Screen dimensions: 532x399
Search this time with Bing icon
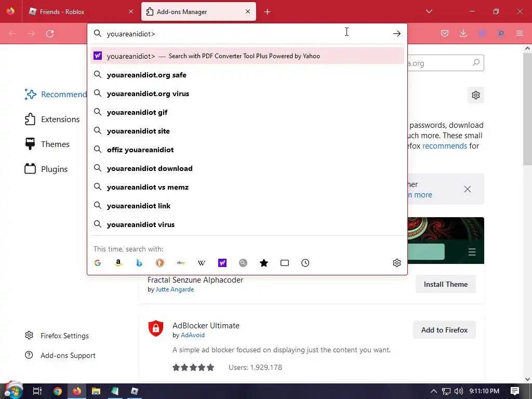[139, 263]
